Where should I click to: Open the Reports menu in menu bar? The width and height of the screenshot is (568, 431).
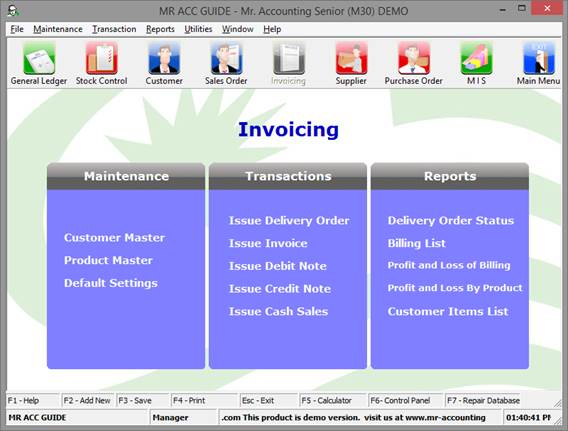[x=160, y=29]
